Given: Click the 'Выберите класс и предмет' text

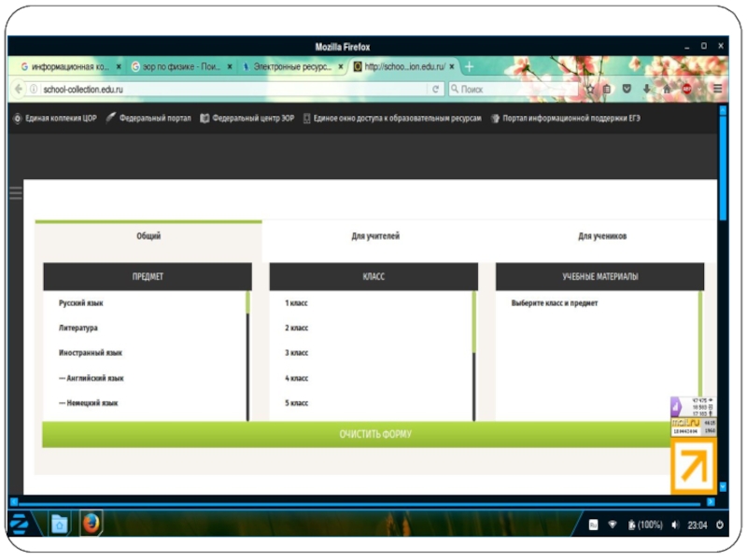Looking at the screenshot, I should point(555,302).
